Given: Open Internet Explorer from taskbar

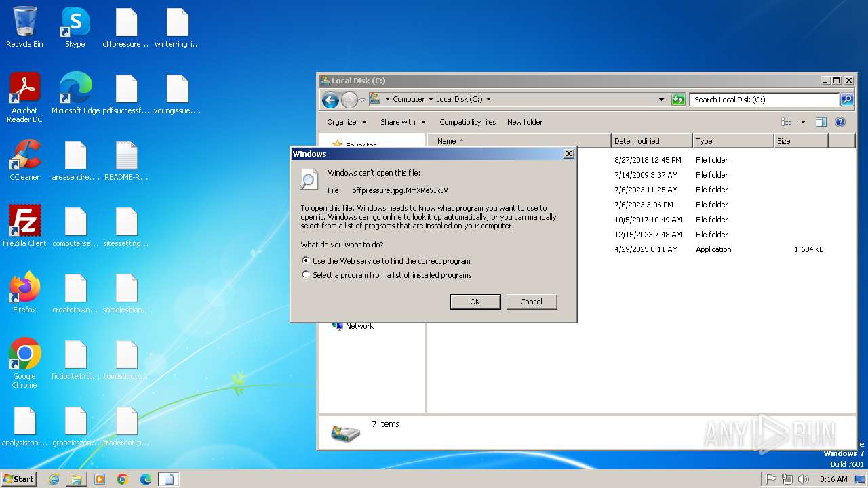Looking at the screenshot, I should (x=54, y=479).
